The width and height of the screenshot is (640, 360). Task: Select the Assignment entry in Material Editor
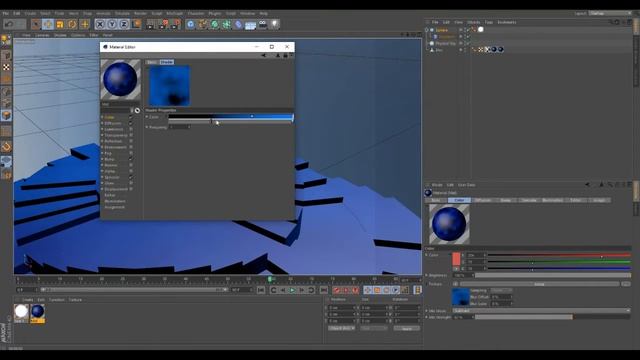pos(115,207)
